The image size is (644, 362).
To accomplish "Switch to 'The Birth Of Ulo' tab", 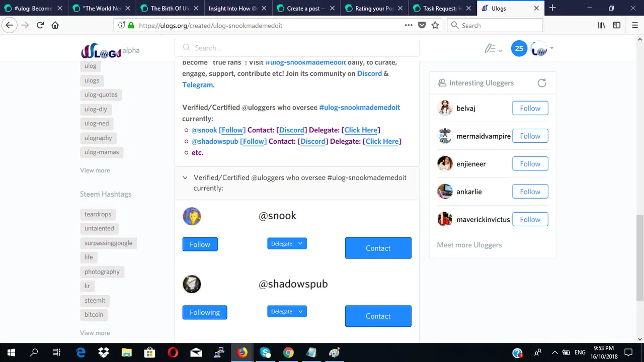I will 170,8.
